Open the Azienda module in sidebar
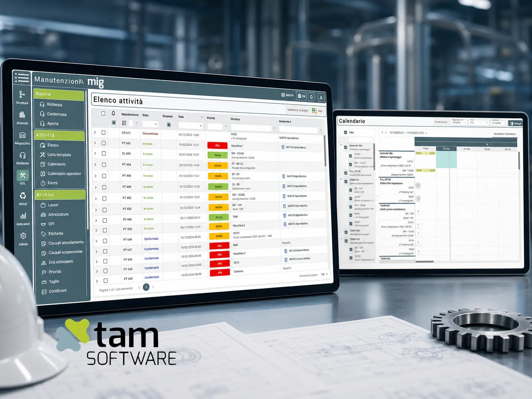This screenshot has width=532, height=399. [22, 118]
